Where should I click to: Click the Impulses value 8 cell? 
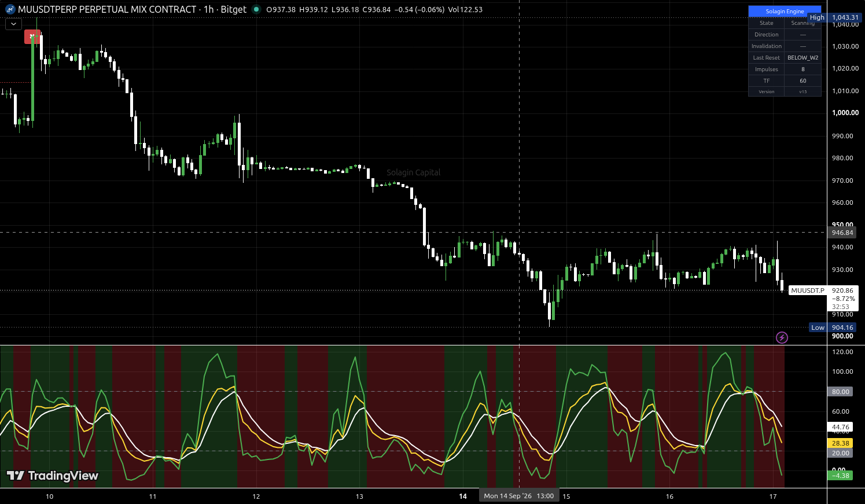tap(803, 69)
